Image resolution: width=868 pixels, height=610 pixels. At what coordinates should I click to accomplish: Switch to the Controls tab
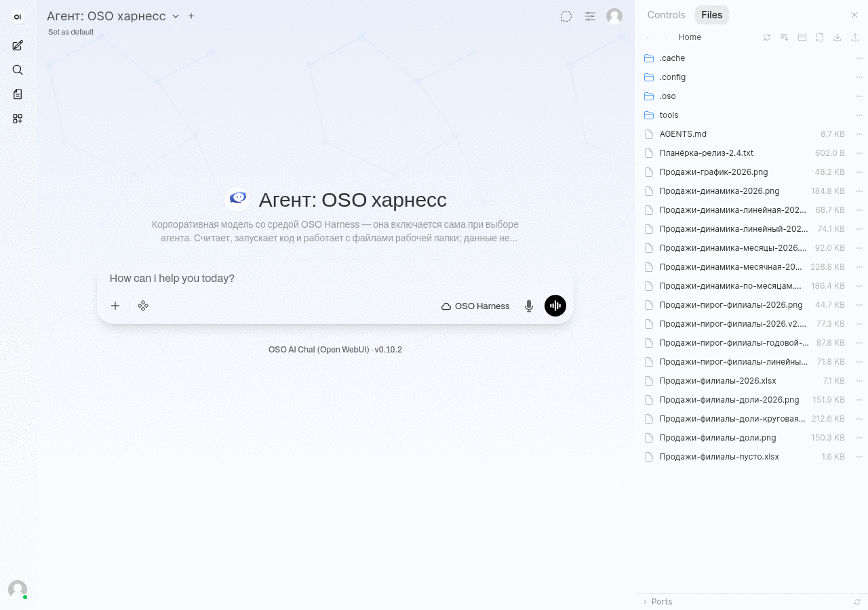(666, 15)
